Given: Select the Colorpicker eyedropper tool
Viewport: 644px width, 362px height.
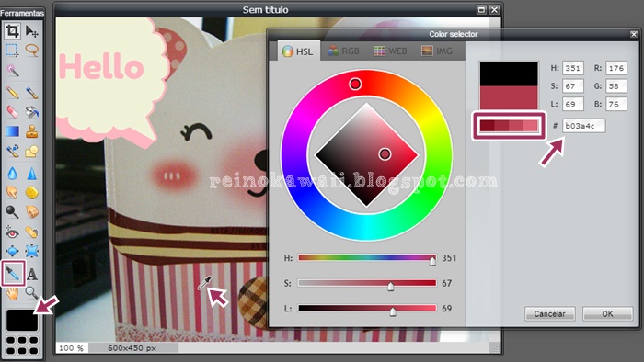Looking at the screenshot, I should [13, 273].
